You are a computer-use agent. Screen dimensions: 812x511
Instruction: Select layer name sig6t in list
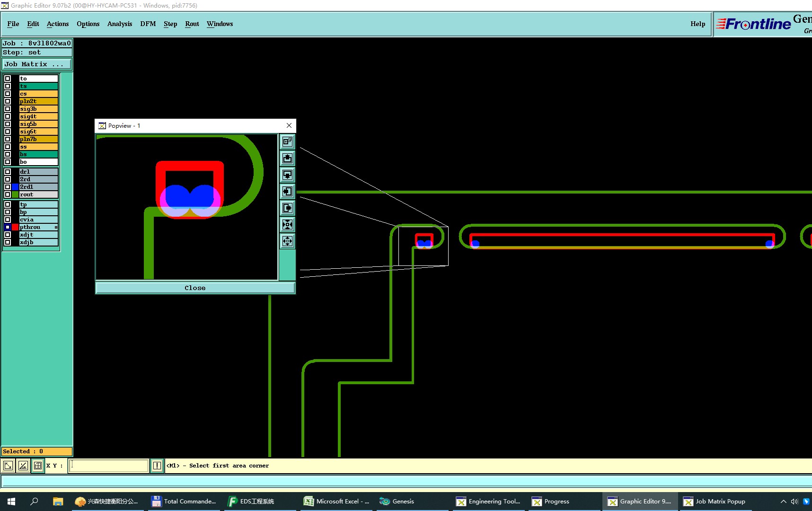[x=39, y=132]
